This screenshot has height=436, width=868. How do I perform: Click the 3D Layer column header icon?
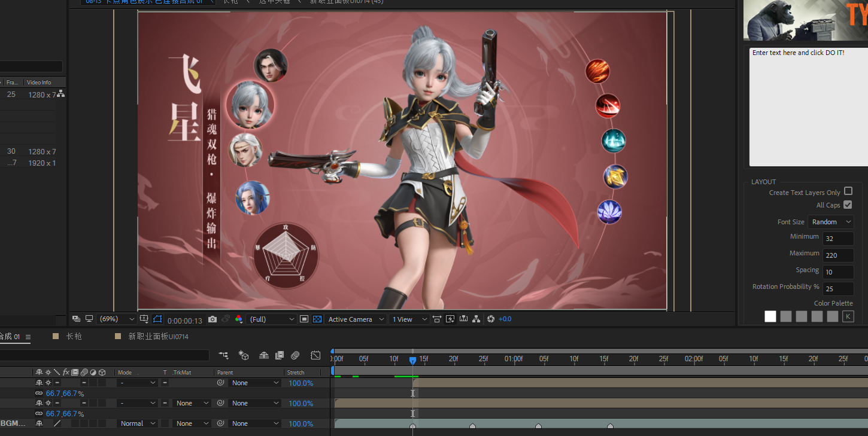[102, 373]
